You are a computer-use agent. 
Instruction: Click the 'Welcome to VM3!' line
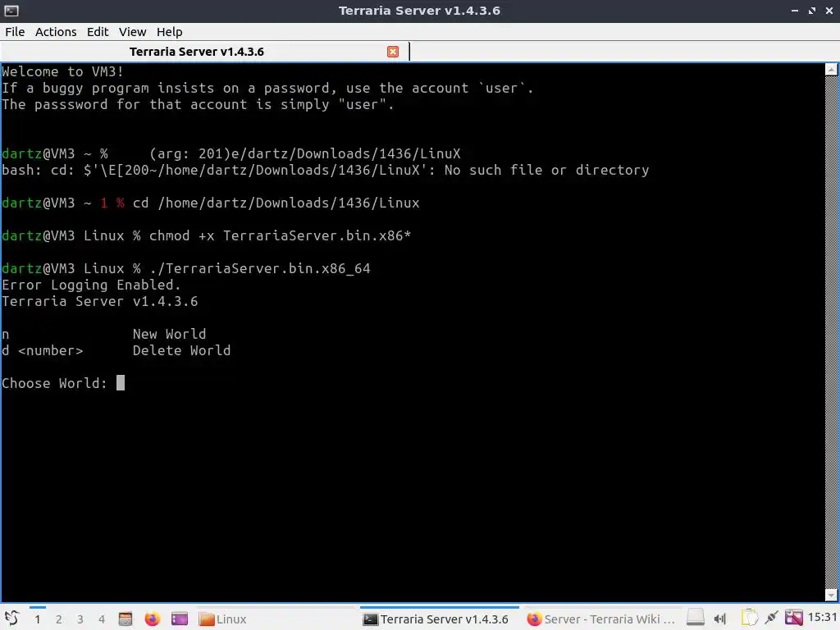[62, 72]
